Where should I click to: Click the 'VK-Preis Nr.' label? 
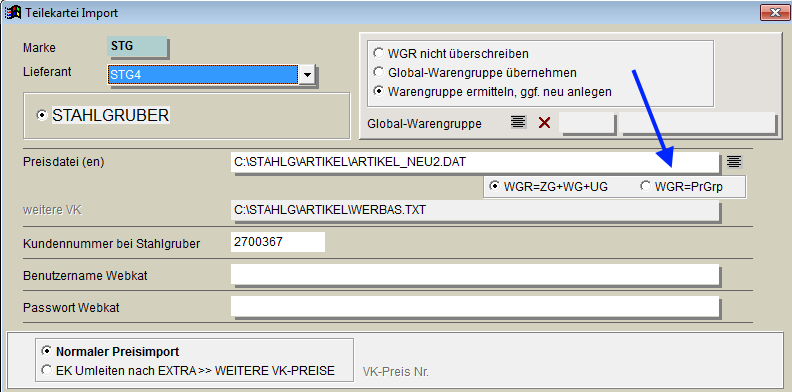coord(395,372)
